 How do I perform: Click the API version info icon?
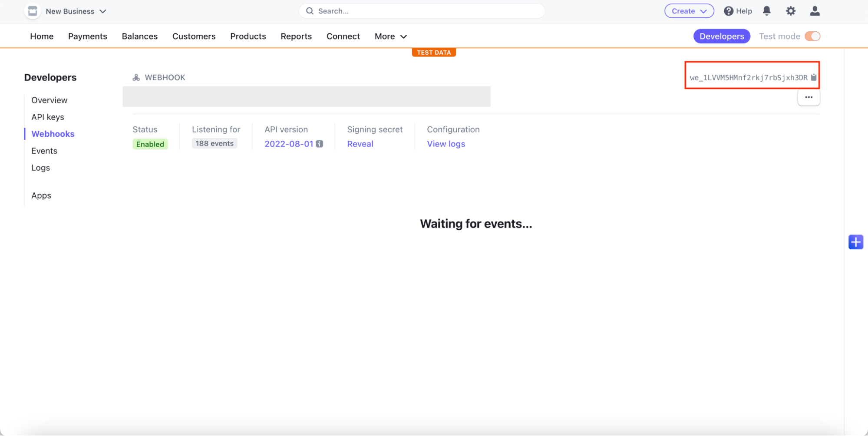[320, 144]
